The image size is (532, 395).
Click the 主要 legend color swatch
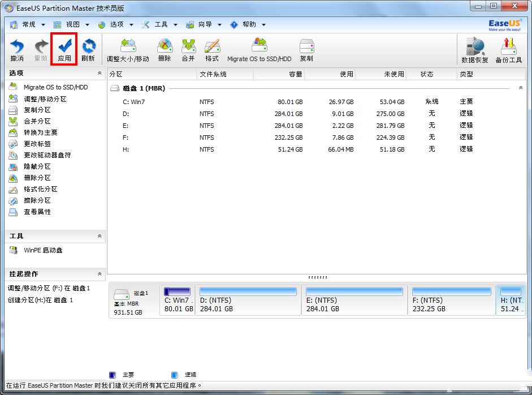[x=113, y=375]
